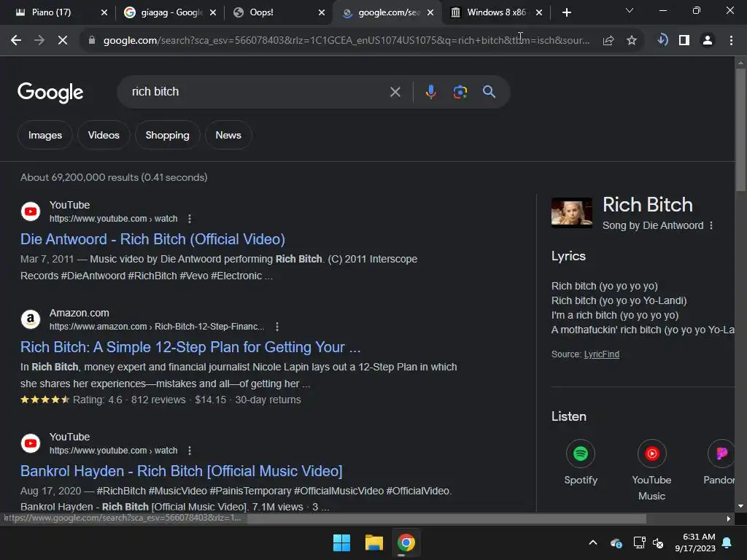Image resolution: width=747 pixels, height=560 pixels.
Task: Open the LyricFind source link
Action: (x=601, y=354)
